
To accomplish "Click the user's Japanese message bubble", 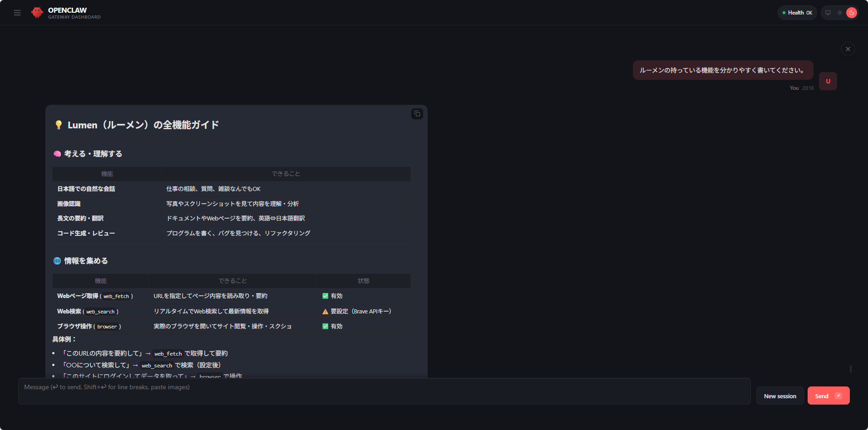I will [722, 70].
